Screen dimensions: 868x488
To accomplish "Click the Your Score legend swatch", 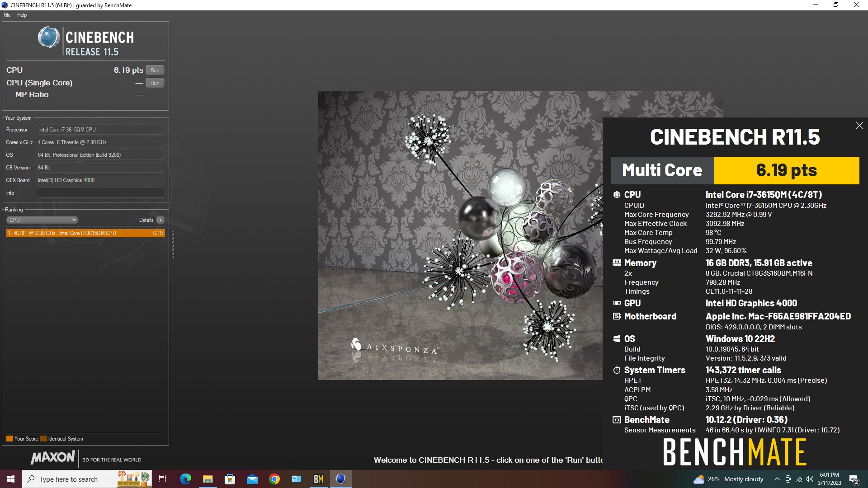I will pos(9,438).
